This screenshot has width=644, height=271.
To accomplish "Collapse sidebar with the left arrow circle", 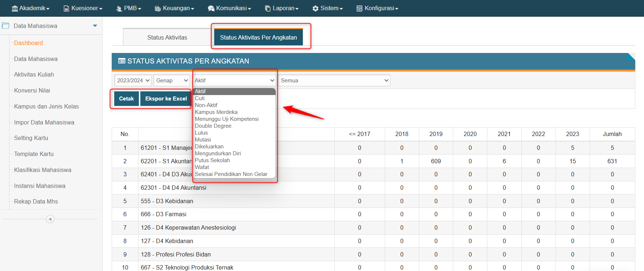I will pyautogui.click(x=50, y=219).
